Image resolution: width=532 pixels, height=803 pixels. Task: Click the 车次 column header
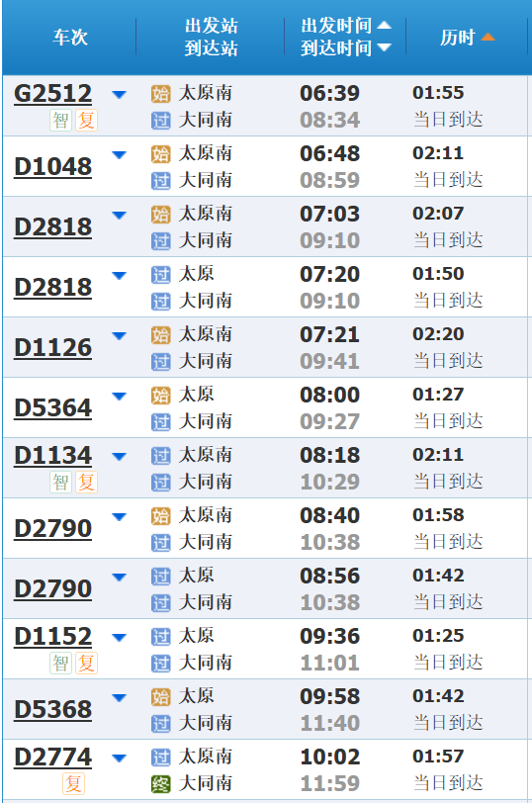pos(70,37)
